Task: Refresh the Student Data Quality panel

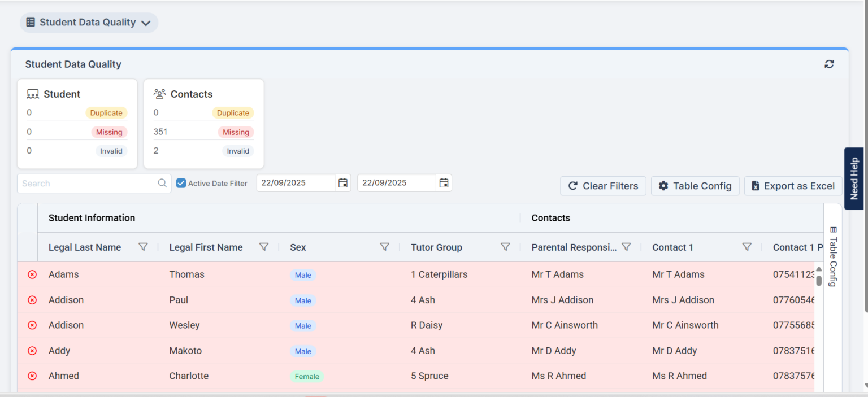Action: click(x=829, y=64)
